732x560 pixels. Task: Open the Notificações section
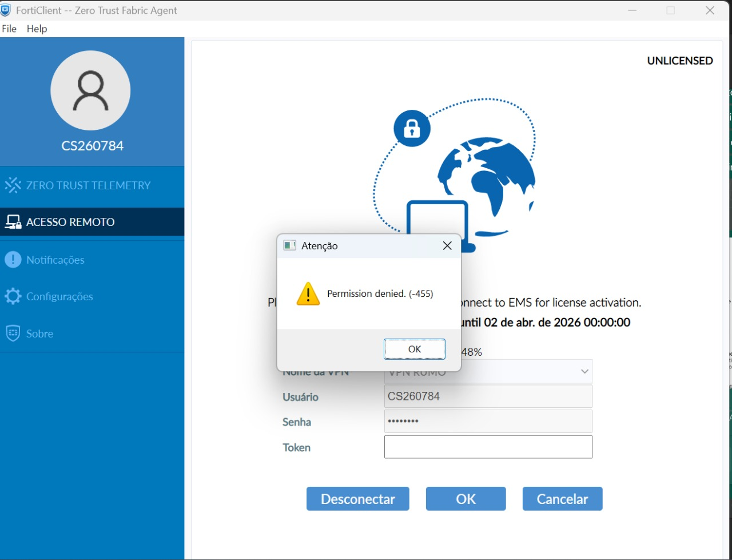coord(92,260)
